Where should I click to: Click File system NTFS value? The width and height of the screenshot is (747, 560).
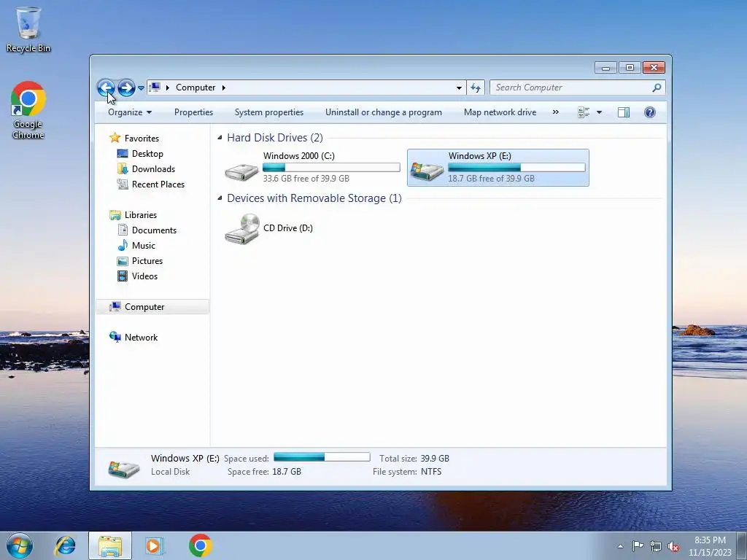tap(430, 472)
